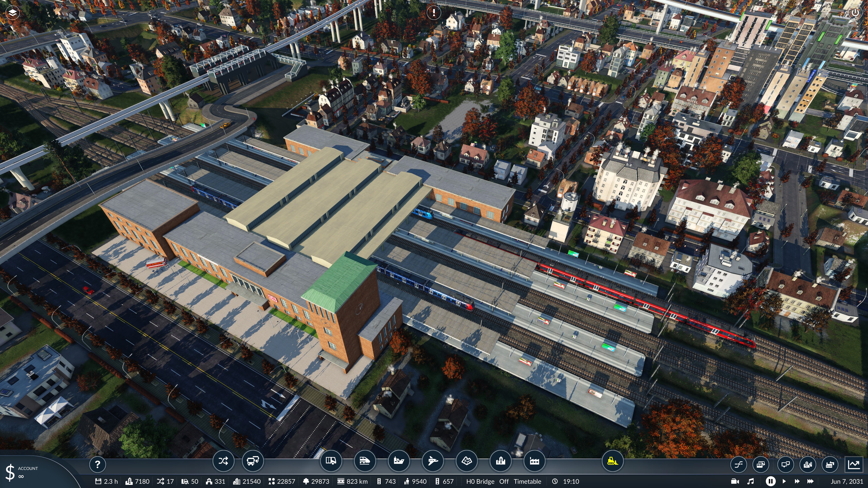Open the power/main menu button
The height and width of the screenshot is (488, 868).
pos(855,13)
